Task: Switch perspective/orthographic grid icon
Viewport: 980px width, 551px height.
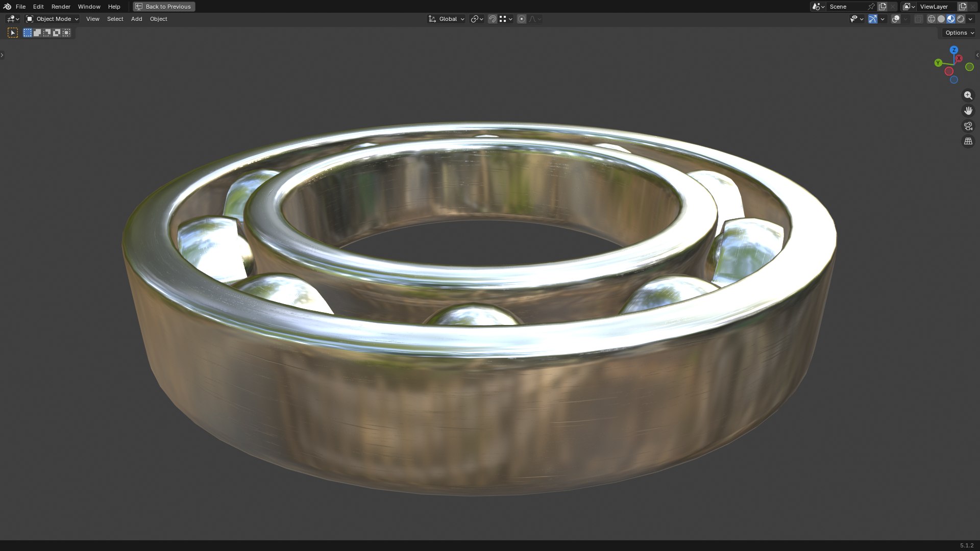Action: point(968,141)
